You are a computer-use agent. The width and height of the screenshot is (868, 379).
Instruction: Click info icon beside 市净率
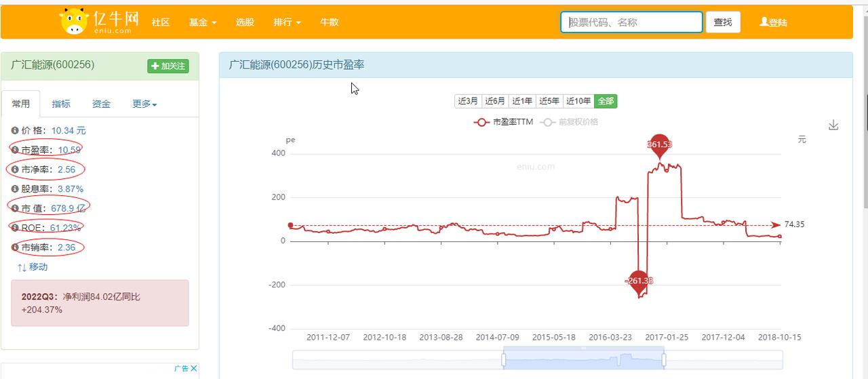(x=15, y=169)
